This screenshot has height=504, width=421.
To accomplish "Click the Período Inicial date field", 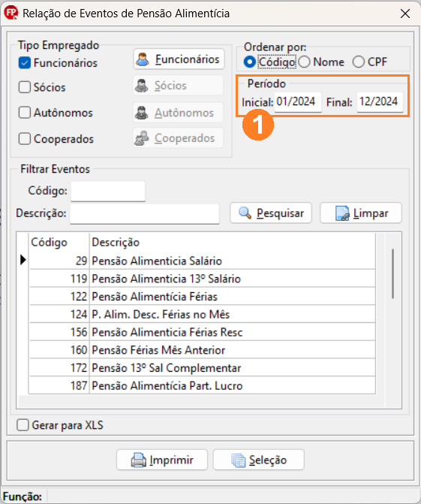I will click(298, 102).
